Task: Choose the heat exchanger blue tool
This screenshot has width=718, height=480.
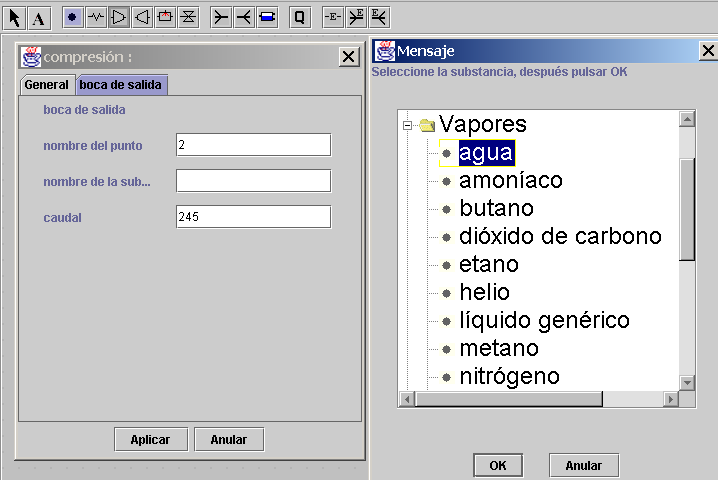Action: click(x=267, y=17)
